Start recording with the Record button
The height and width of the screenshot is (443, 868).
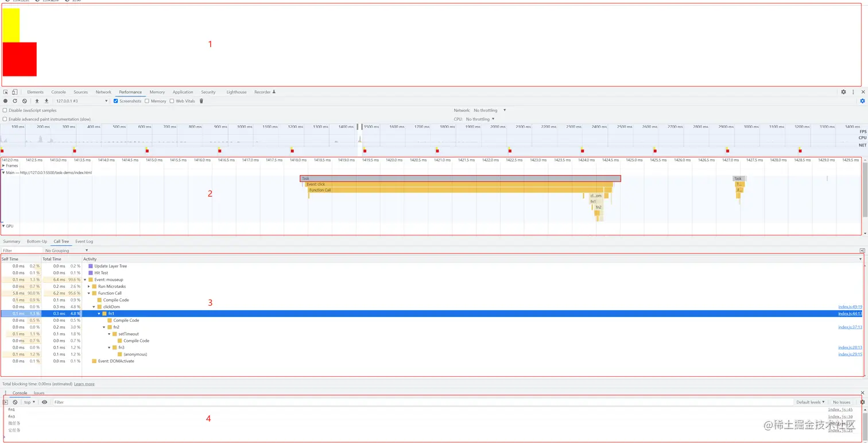click(x=6, y=101)
